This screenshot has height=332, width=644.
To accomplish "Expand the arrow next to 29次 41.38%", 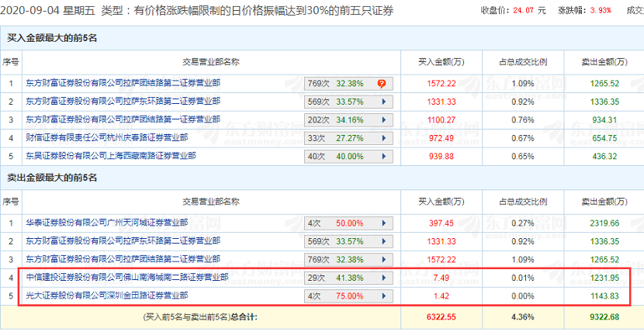I will tap(384, 278).
